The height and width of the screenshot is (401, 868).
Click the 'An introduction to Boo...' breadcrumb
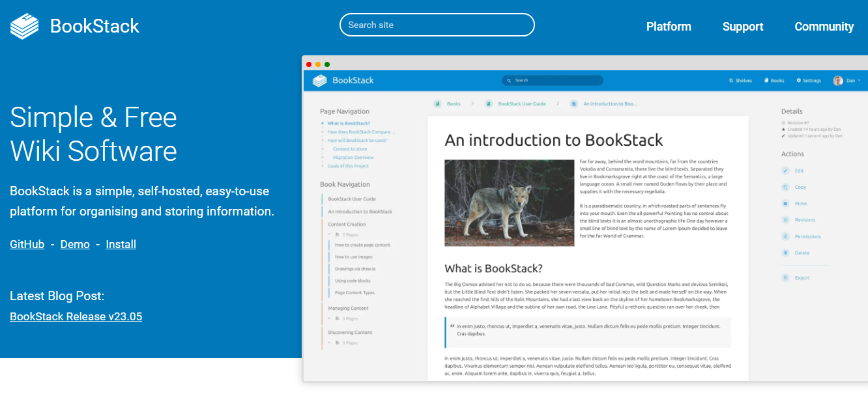pos(610,104)
